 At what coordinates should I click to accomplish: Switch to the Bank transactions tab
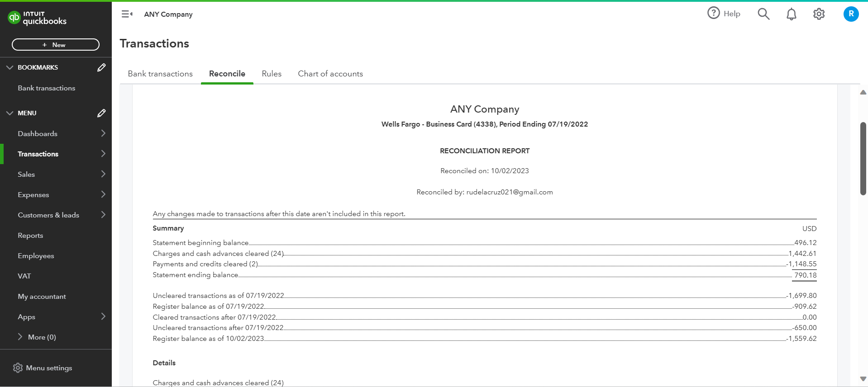(160, 74)
